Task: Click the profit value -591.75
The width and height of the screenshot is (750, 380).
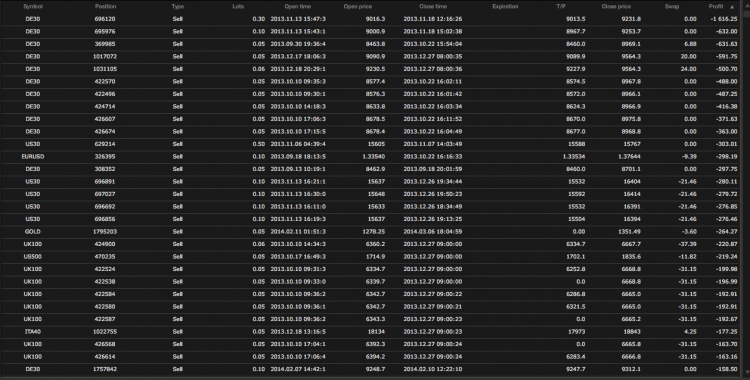Action: [726, 56]
